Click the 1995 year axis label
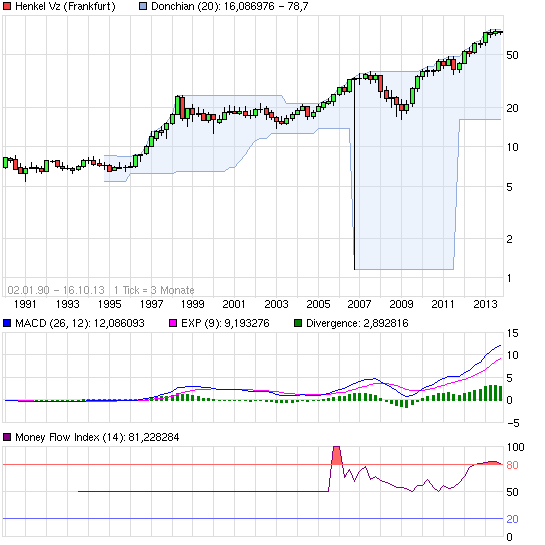The image size is (545, 545). click(109, 304)
